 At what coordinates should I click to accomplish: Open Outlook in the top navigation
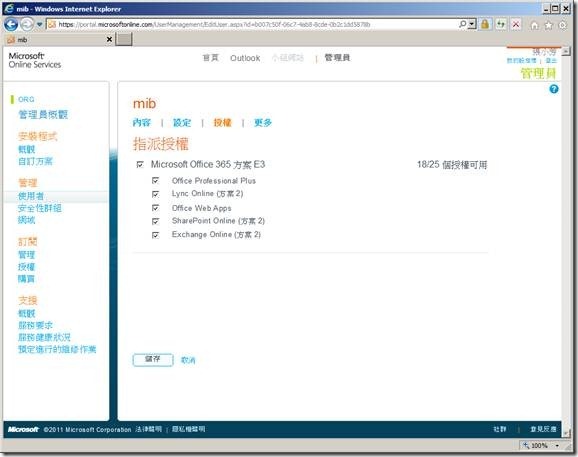245,58
